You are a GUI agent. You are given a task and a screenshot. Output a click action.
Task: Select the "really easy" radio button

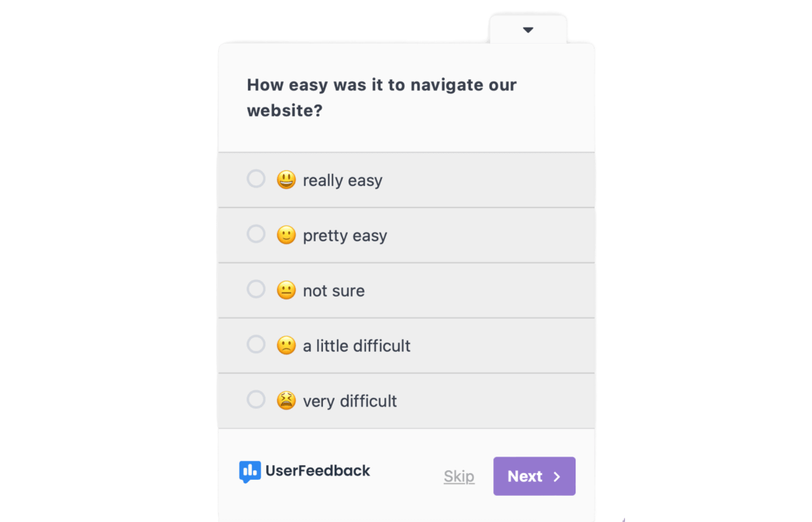[256, 179]
